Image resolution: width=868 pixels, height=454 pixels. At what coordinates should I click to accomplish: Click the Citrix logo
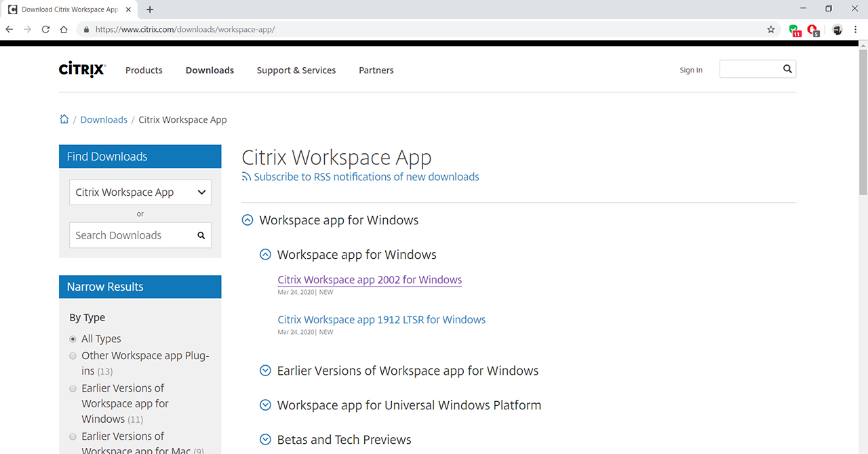tap(82, 70)
